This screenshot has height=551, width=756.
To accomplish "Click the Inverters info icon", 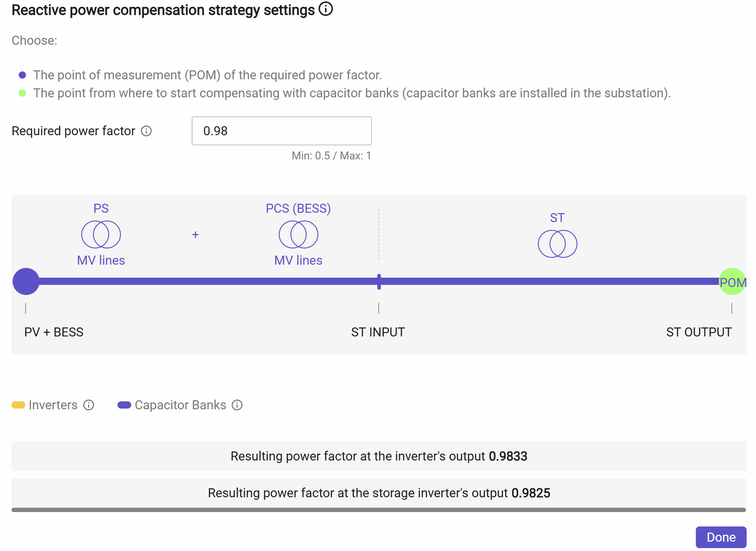I will click(89, 405).
